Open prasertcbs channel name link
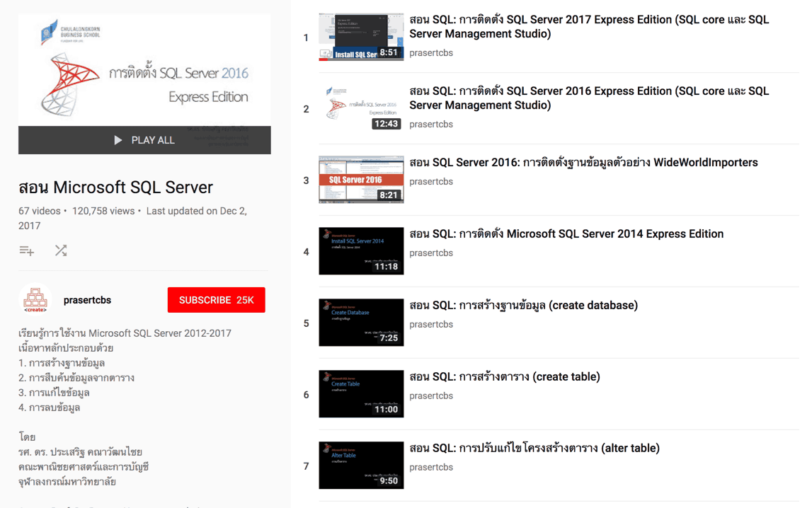The height and width of the screenshot is (508, 812). tap(88, 300)
